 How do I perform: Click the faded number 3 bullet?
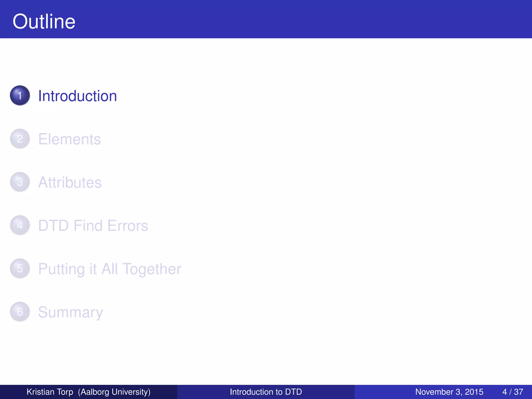pos(20,182)
